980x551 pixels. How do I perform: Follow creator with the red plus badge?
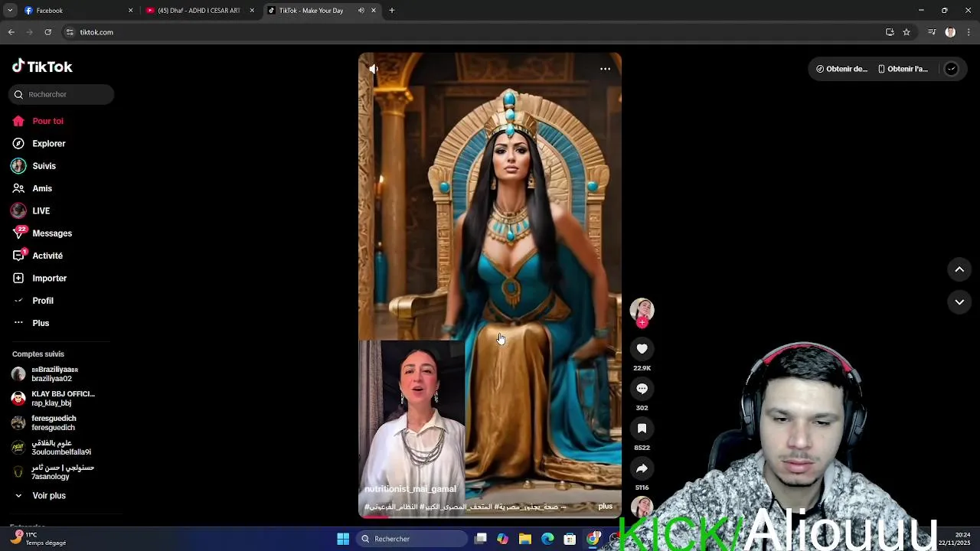click(642, 323)
